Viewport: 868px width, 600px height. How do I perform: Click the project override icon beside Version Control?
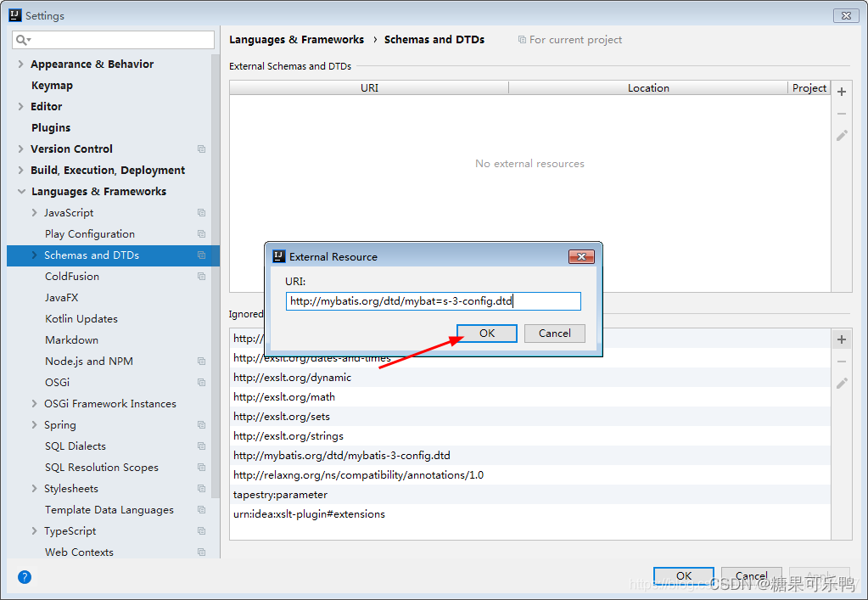pos(201,149)
